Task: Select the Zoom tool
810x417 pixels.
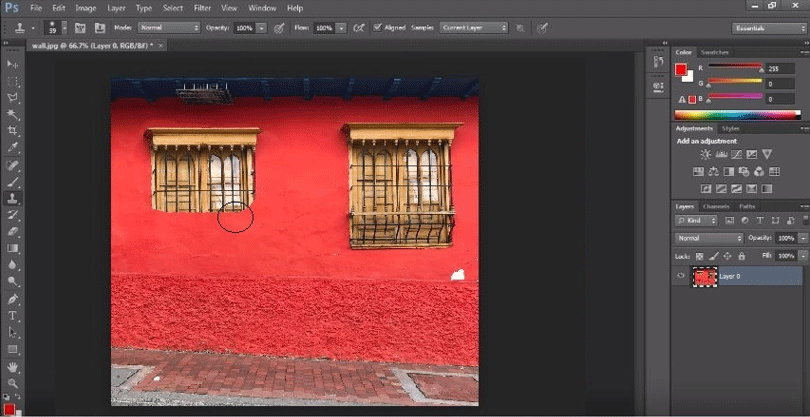Action: (12, 383)
